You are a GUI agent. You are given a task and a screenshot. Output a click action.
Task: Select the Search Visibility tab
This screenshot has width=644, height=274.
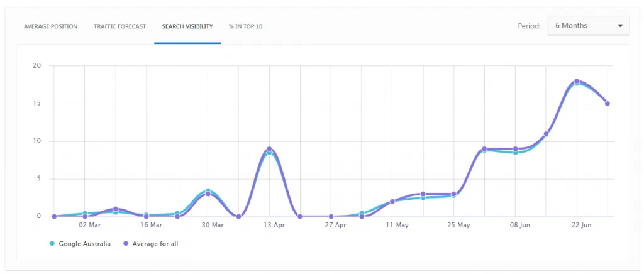point(187,26)
